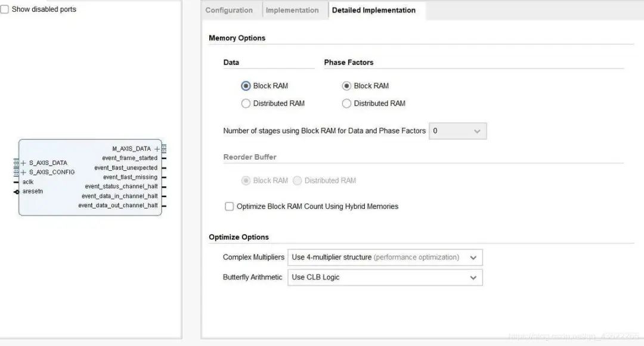
Task: Expand the S_AXIS_DATA port plus icon
Action: click(x=23, y=163)
